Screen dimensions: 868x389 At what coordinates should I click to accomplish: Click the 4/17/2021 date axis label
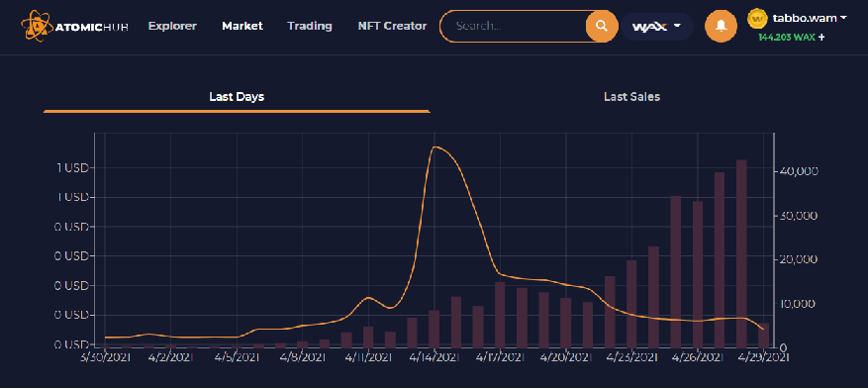pos(500,357)
